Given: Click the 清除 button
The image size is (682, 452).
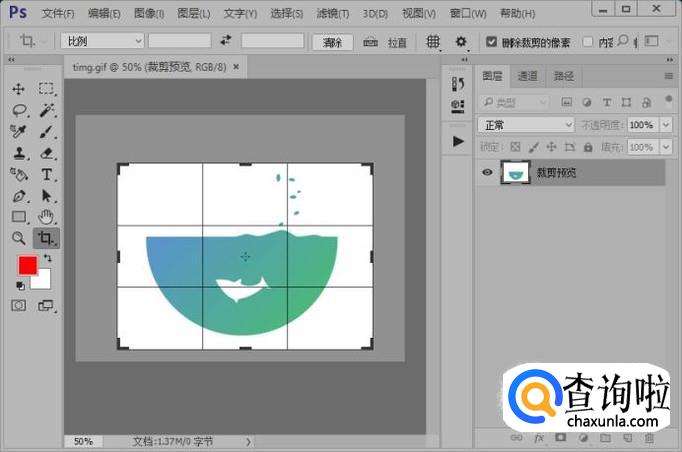Looking at the screenshot, I should [x=332, y=42].
